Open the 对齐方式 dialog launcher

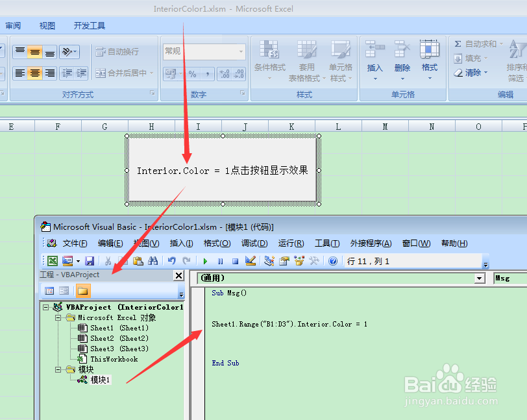click(153, 93)
